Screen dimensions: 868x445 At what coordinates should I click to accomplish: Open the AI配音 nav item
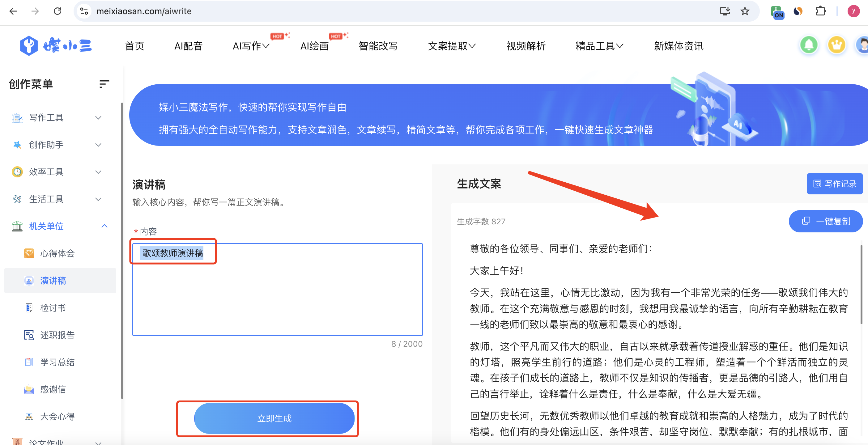click(x=188, y=46)
